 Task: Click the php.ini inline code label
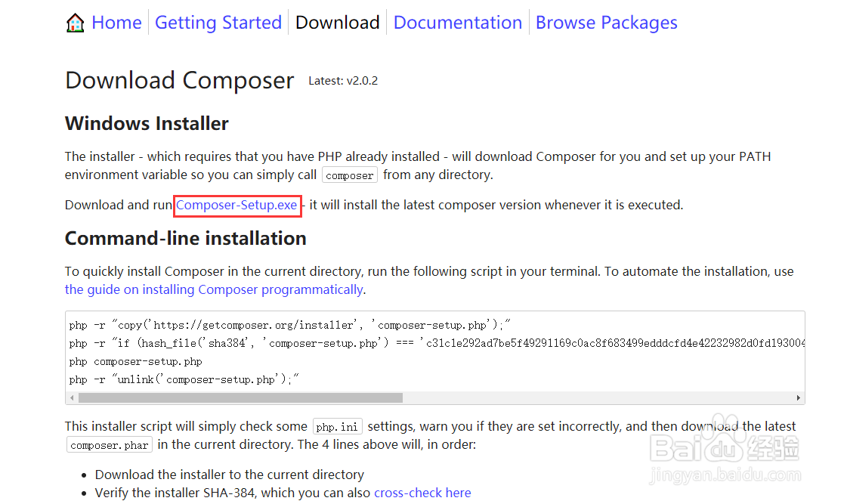[x=337, y=427]
